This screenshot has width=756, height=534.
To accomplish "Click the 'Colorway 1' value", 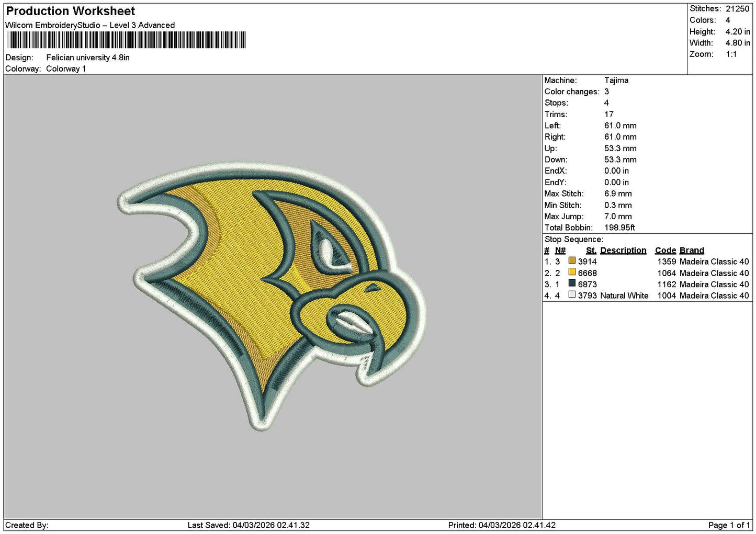I will pyautogui.click(x=66, y=69).
